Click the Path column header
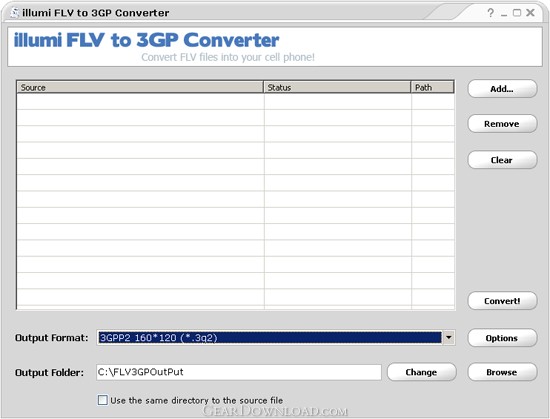 point(432,87)
